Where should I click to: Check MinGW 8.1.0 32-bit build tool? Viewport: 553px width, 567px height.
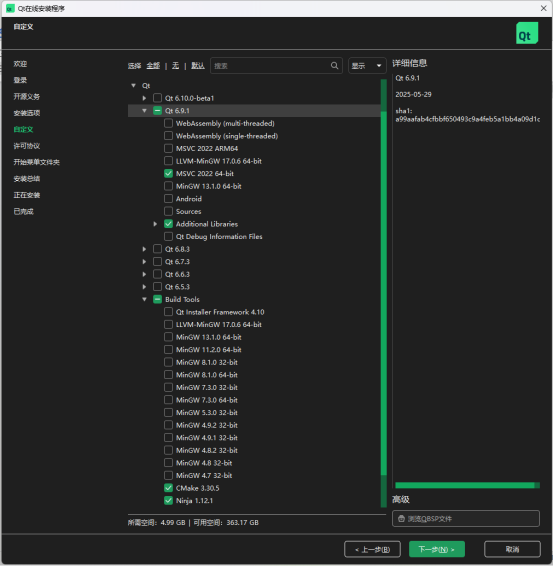168,362
